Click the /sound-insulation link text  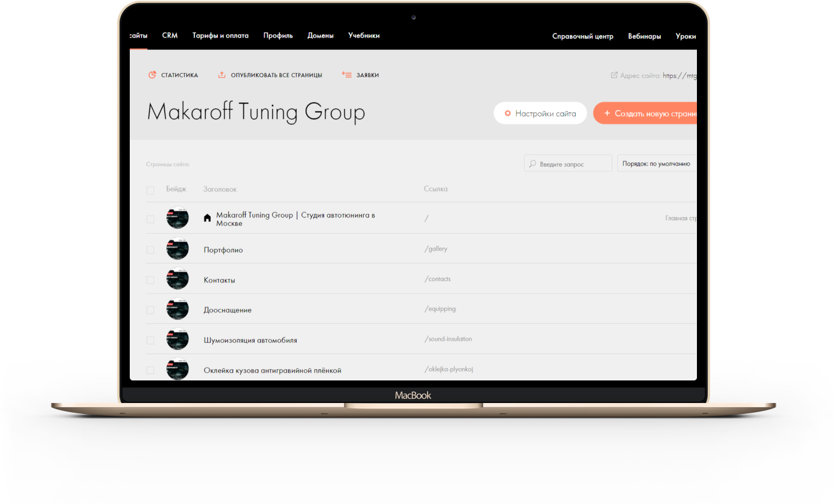tap(448, 339)
